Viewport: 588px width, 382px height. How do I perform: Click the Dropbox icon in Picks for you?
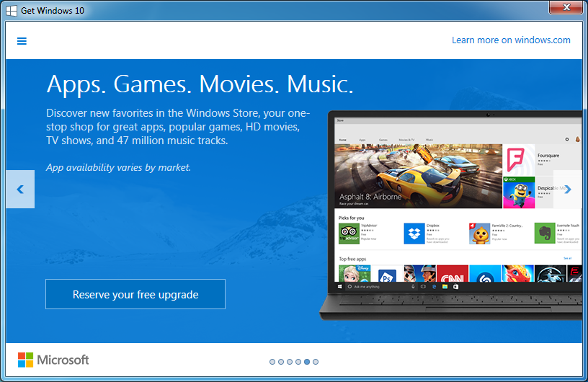pyautogui.click(x=414, y=234)
